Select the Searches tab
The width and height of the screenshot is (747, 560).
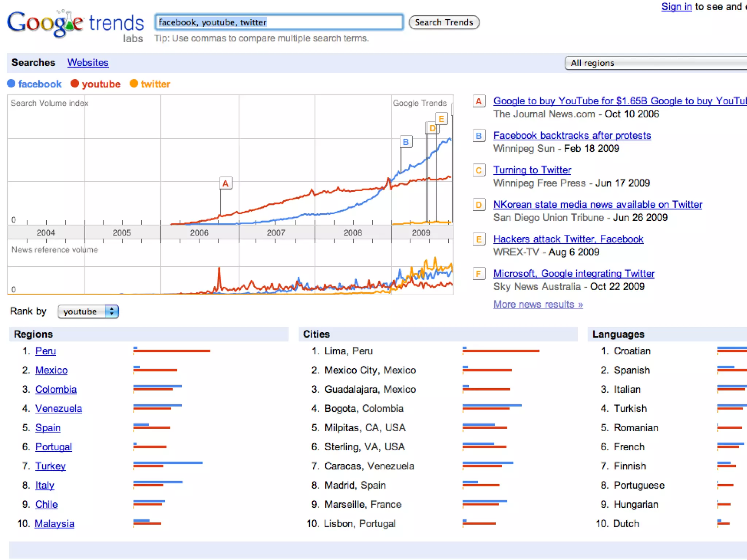click(x=33, y=63)
